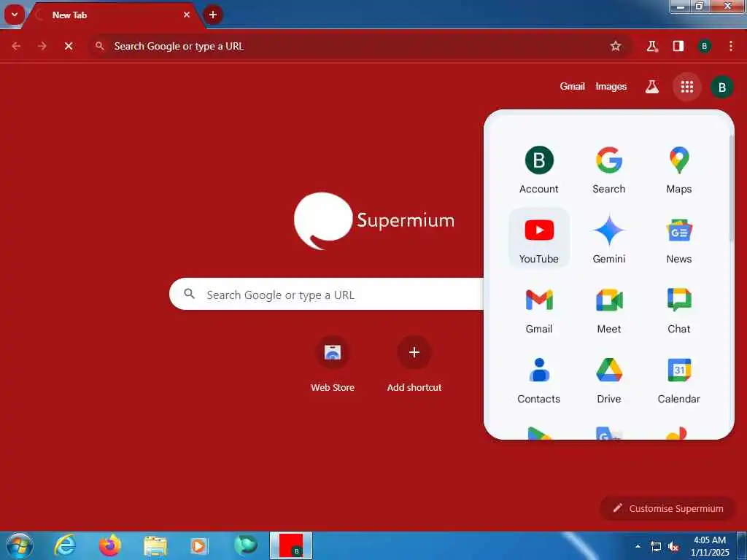Open Google Maps app
Image resolution: width=747 pixels, height=560 pixels.
(x=679, y=170)
